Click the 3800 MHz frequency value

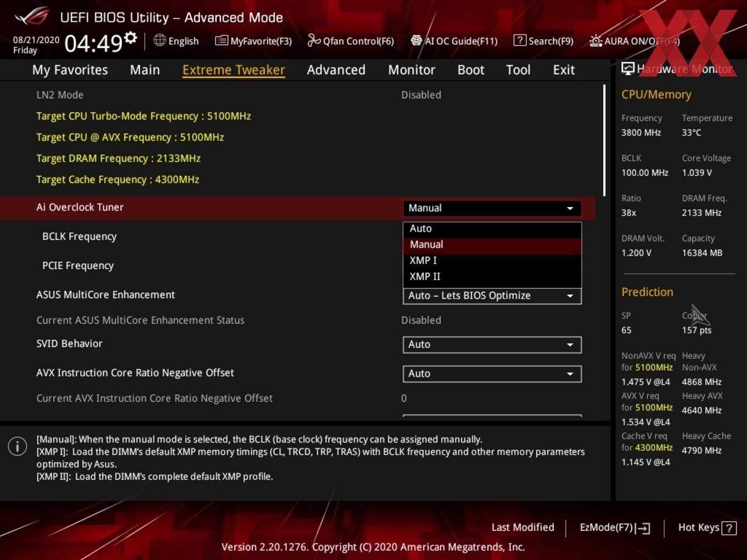pos(641,133)
